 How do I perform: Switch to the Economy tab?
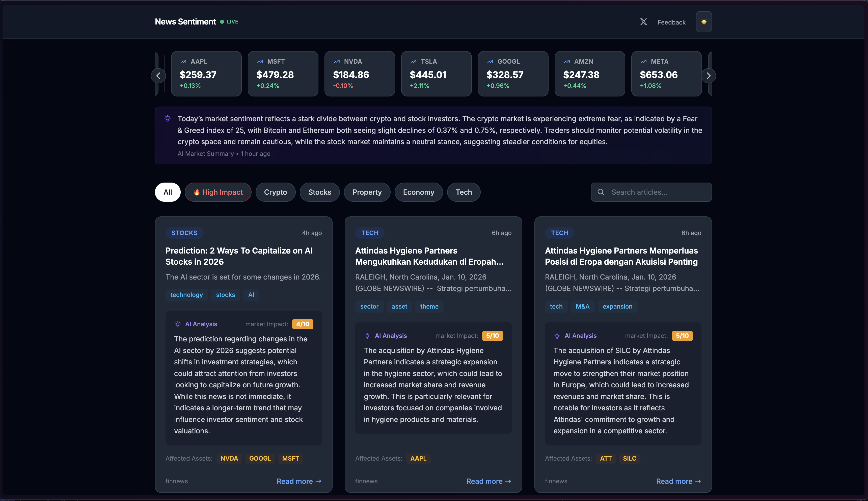click(x=418, y=192)
